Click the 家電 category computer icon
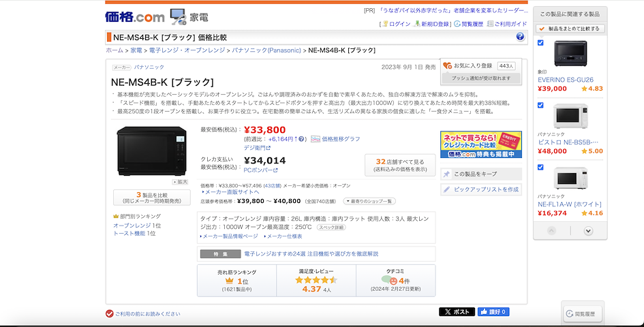 pyautogui.click(x=179, y=17)
